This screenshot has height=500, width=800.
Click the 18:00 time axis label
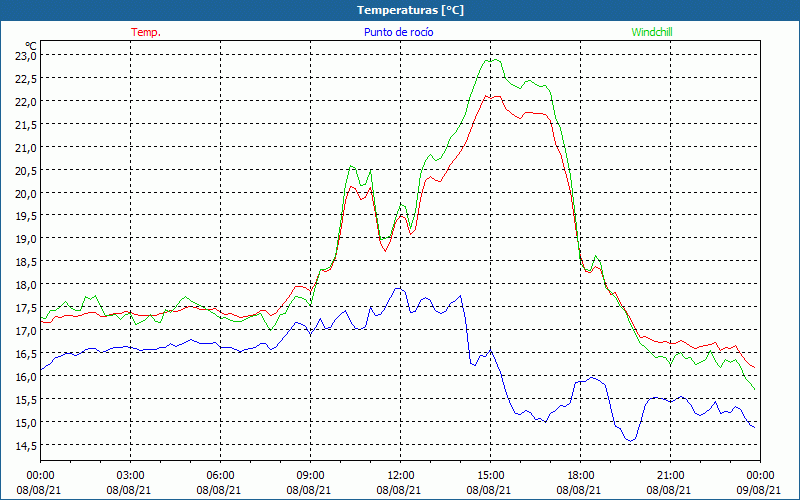tap(581, 476)
